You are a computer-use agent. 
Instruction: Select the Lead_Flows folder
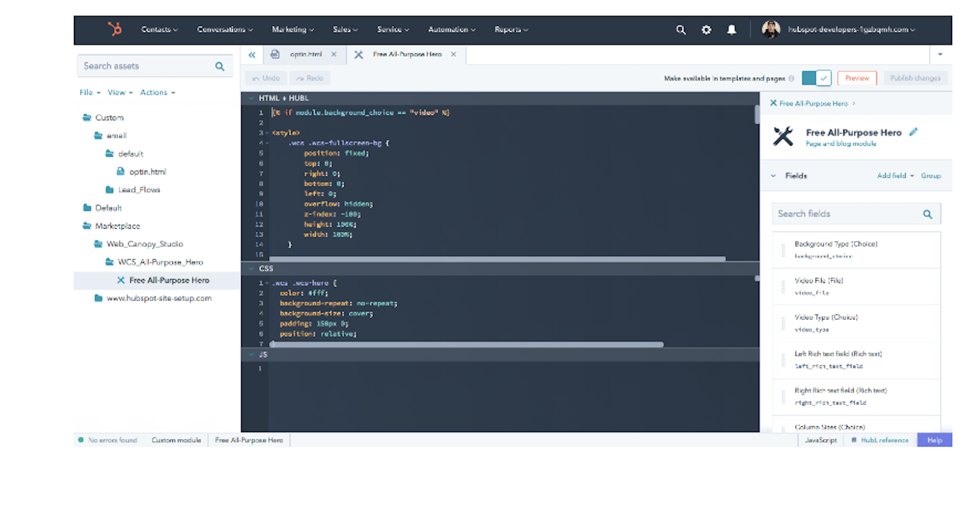coord(133,190)
